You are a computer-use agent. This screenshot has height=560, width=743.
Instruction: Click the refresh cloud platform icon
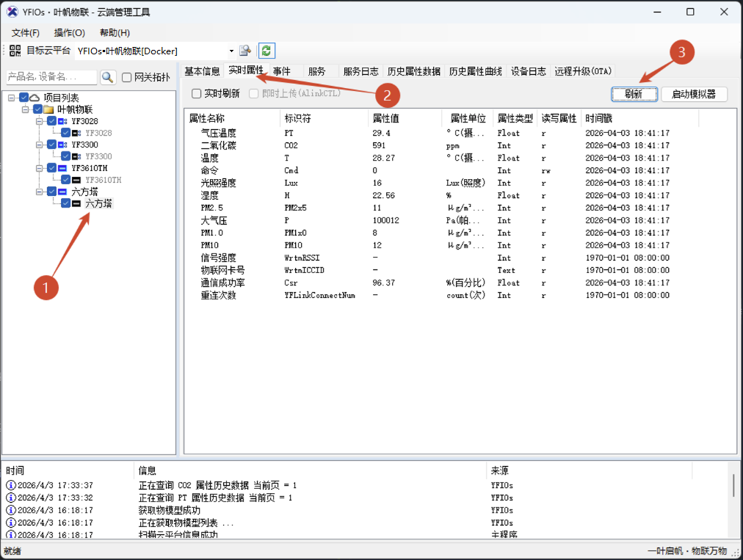coord(267,51)
